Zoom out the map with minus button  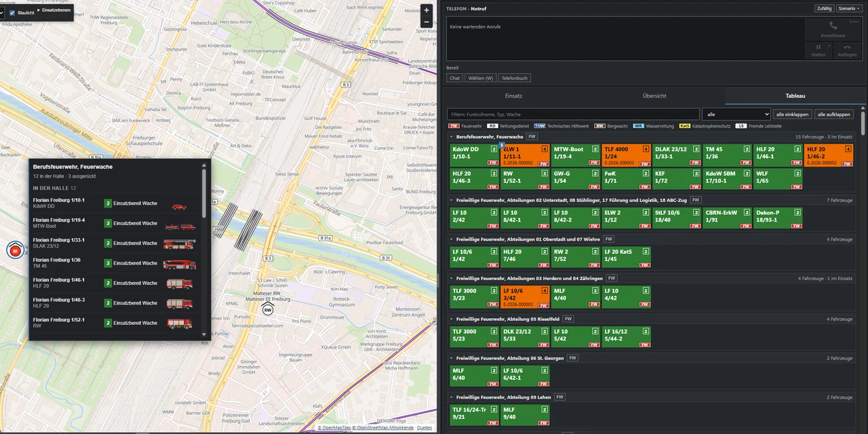pyautogui.click(x=426, y=22)
